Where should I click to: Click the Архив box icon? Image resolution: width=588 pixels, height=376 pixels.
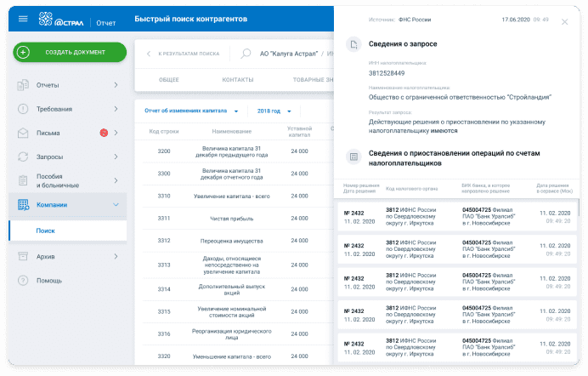tap(23, 256)
